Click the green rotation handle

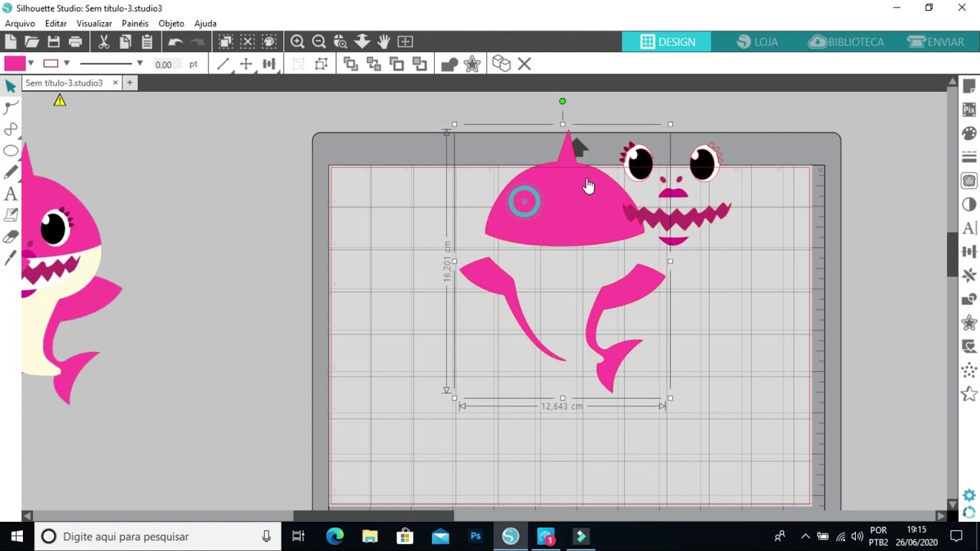[x=562, y=101]
